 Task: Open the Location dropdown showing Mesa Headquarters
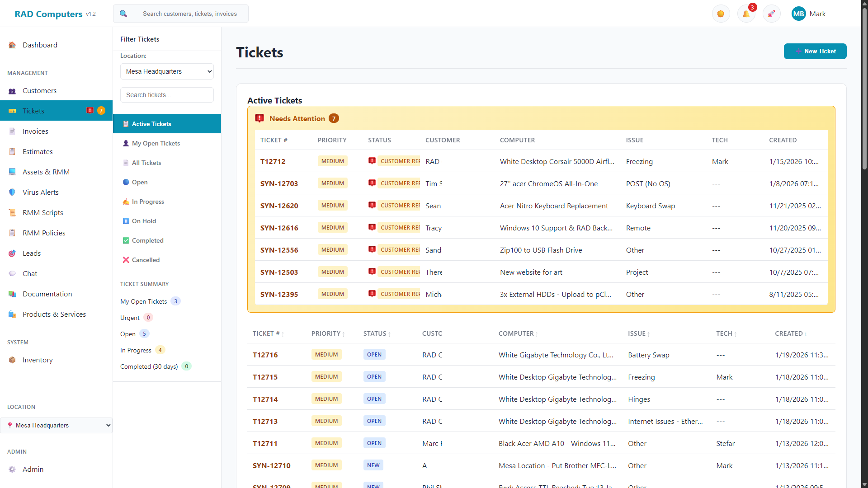(x=166, y=71)
